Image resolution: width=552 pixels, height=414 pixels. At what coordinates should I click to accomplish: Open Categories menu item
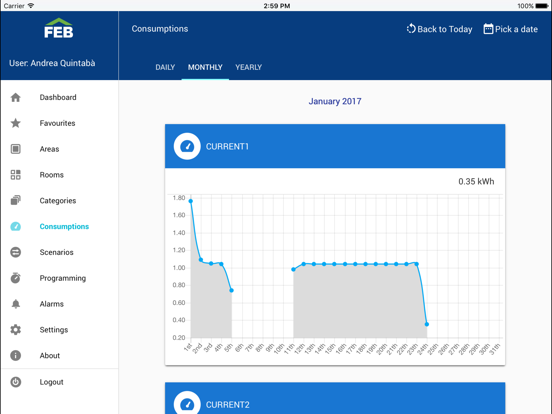pyautogui.click(x=59, y=200)
